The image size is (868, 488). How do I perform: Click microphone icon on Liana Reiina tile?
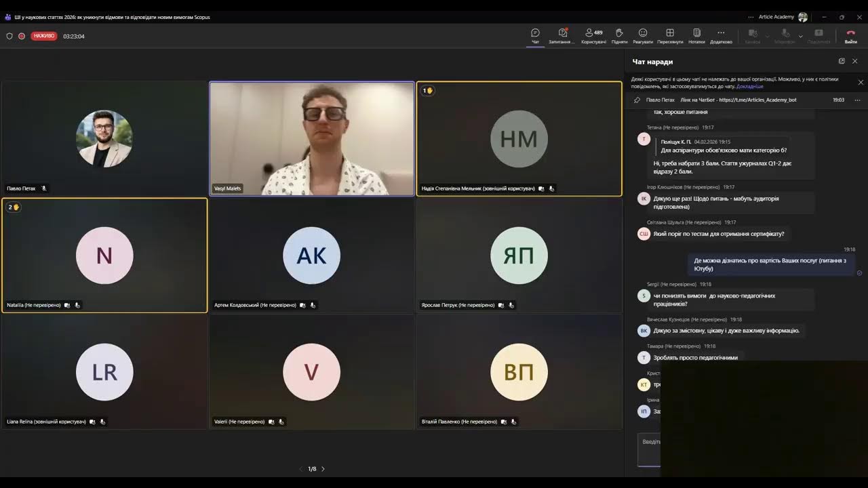[102, 422]
